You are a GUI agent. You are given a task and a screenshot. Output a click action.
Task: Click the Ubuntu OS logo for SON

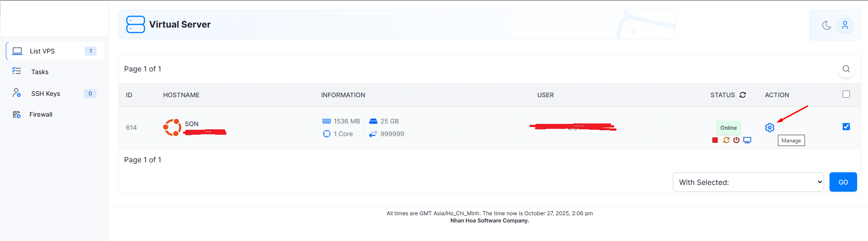pyautogui.click(x=172, y=128)
